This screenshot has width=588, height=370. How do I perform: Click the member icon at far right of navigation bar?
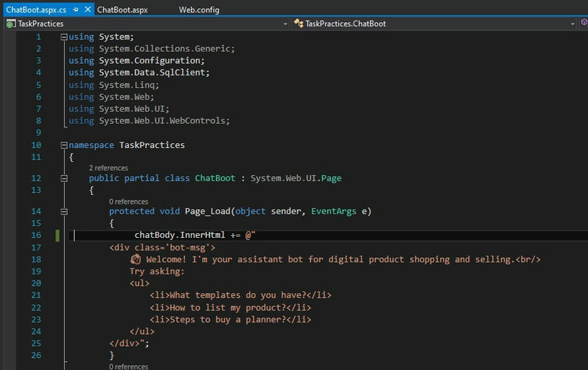(x=583, y=24)
